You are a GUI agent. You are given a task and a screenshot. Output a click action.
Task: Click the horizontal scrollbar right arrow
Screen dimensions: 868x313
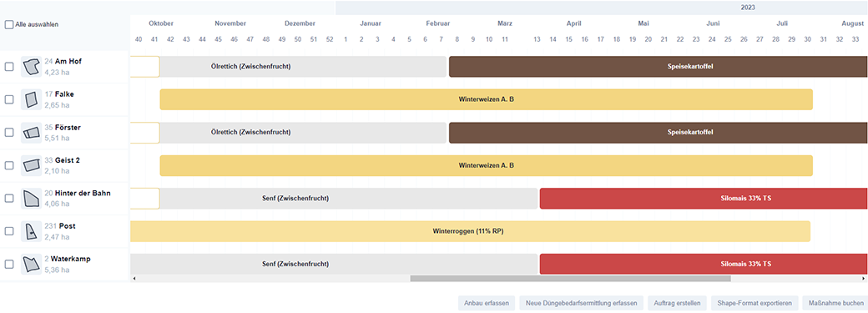click(864, 279)
